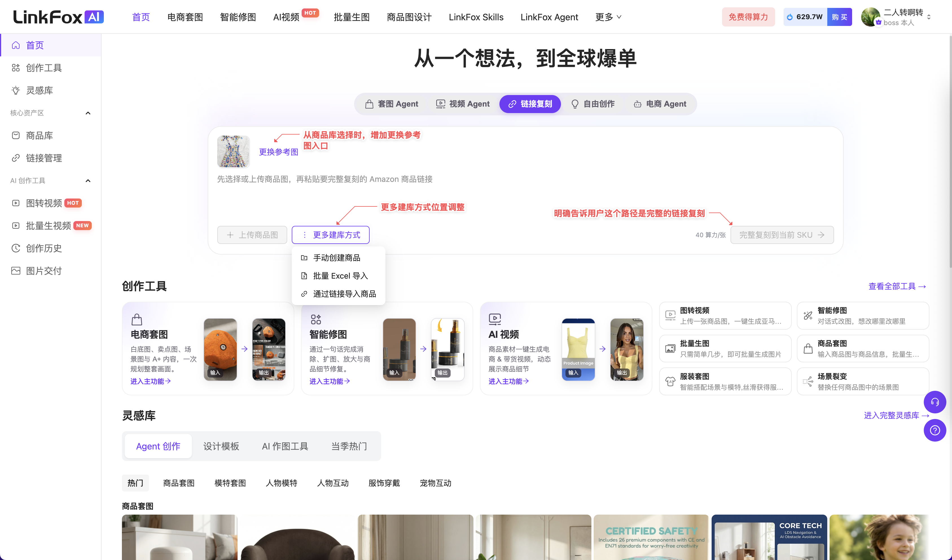This screenshot has height=560, width=952.
Task: Click the 完整复刻到当前 SKU button
Action: [x=782, y=235]
